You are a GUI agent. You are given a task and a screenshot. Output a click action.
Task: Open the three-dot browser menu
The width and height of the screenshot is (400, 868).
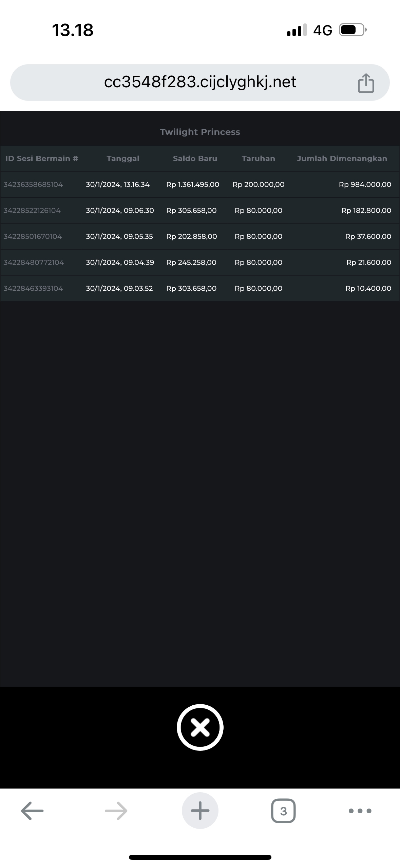360,811
